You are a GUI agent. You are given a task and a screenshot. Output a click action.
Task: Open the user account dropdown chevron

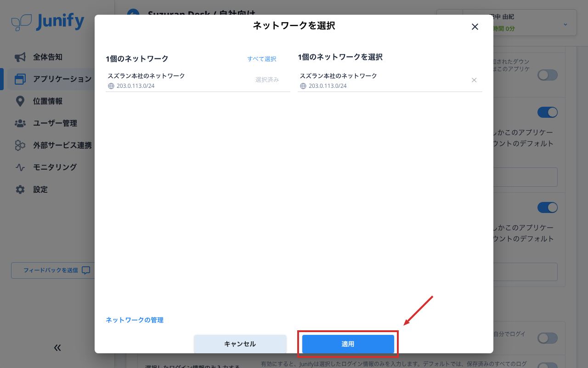(565, 24)
